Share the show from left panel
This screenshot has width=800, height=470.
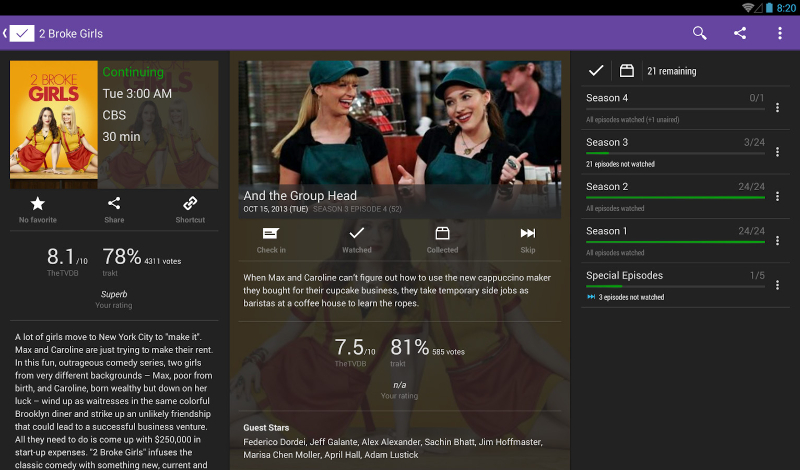pos(114,209)
